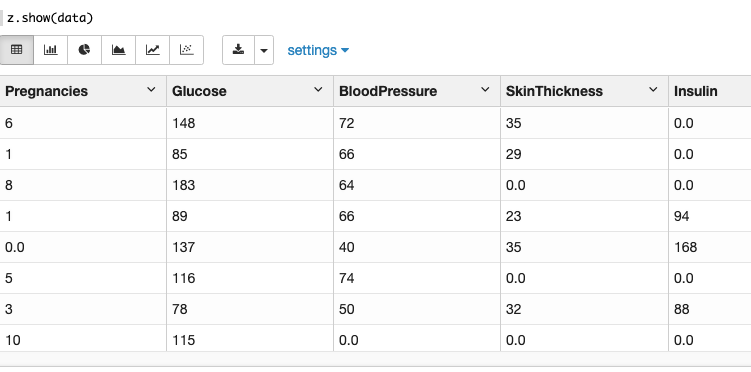
Task: Select the area chart visualization icon
Action: click(x=118, y=50)
